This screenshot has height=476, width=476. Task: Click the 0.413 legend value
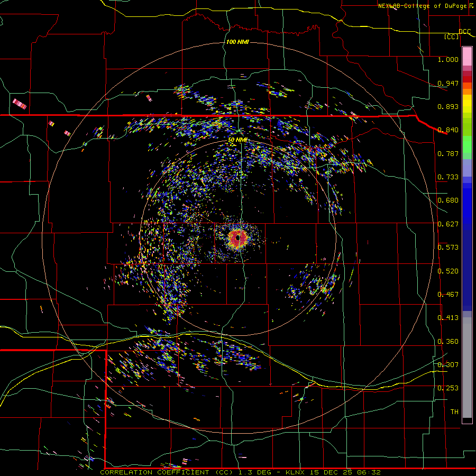pyautogui.click(x=448, y=318)
